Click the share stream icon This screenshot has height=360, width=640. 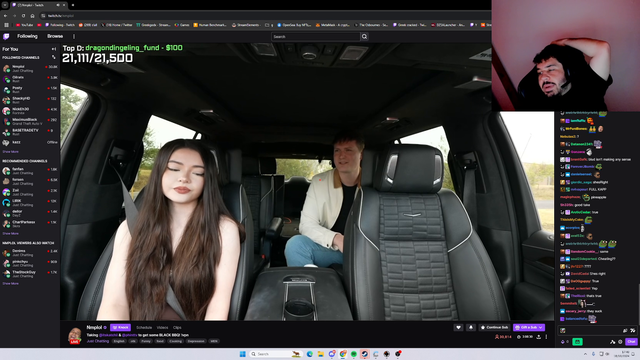point(538,337)
